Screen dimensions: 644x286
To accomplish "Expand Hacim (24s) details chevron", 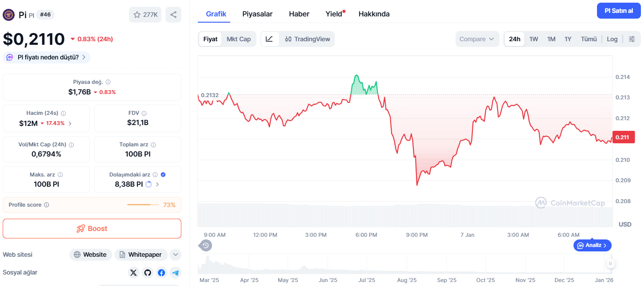I will click(x=70, y=123).
